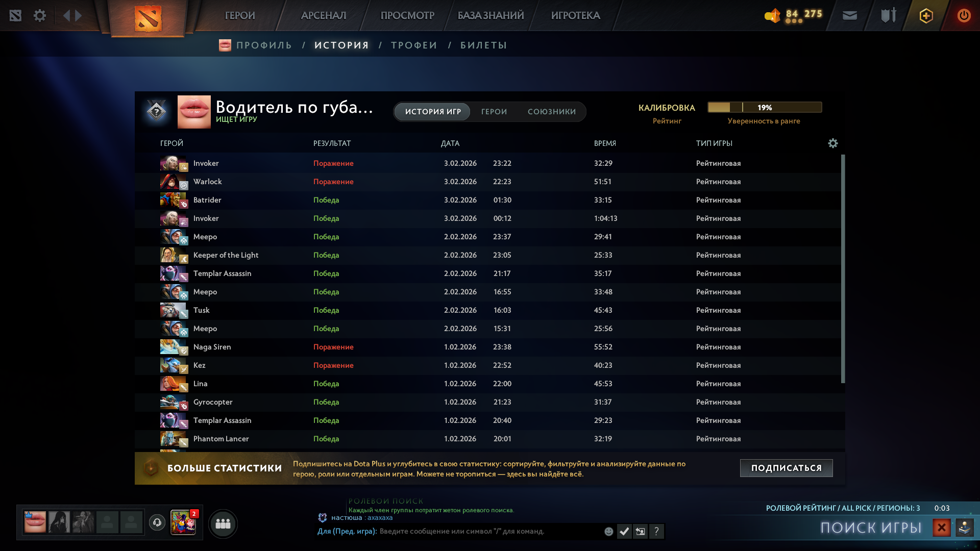Click the Dota Plus hexagon icon
Screen dimensions: 980x551
[x=926, y=15]
